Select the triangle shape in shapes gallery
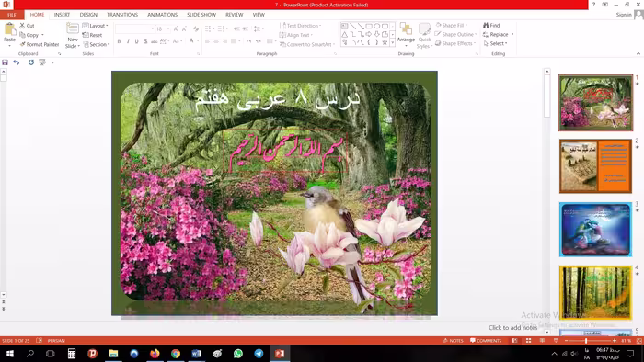644x362 pixels. coord(345,34)
